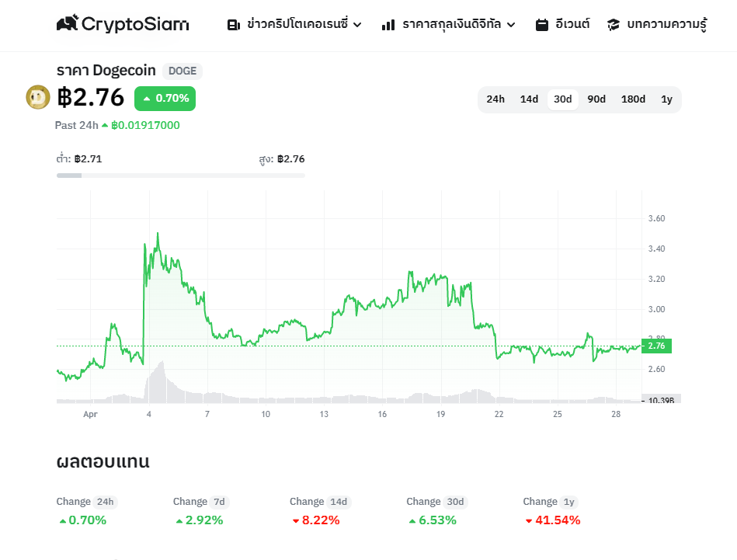Click the bar chart icon beside ราคาสกุลเงินดิจิทัล
Image resolution: width=737 pixels, height=560 pixels.
[x=388, y=25]
